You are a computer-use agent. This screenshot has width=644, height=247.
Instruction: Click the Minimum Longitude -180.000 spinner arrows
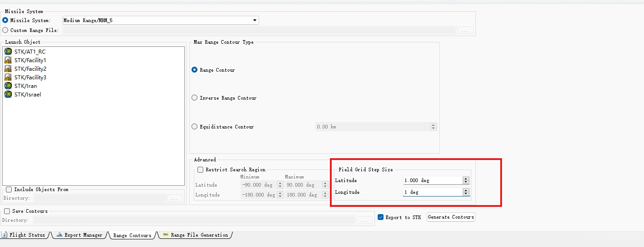pyautogui.click(x=280, y=195)
